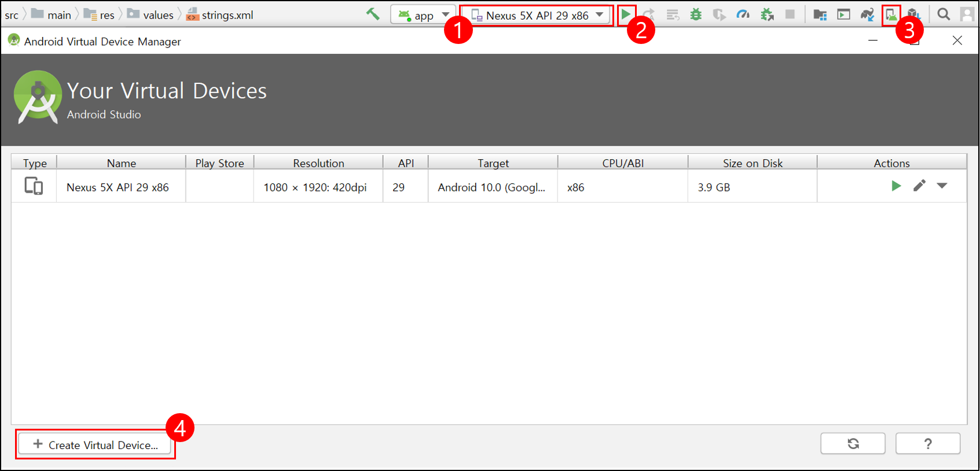Image resolution: width=980 pixels, height=471 pixels.
Task: Minimize the Android Virtual Device Manager window
Action: [873, 41]
